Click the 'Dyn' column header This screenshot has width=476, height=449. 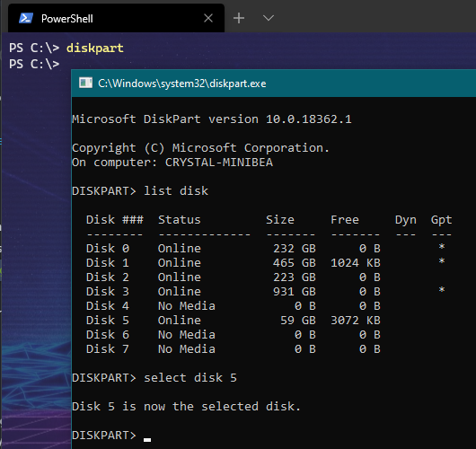click(x=406, y=220)
